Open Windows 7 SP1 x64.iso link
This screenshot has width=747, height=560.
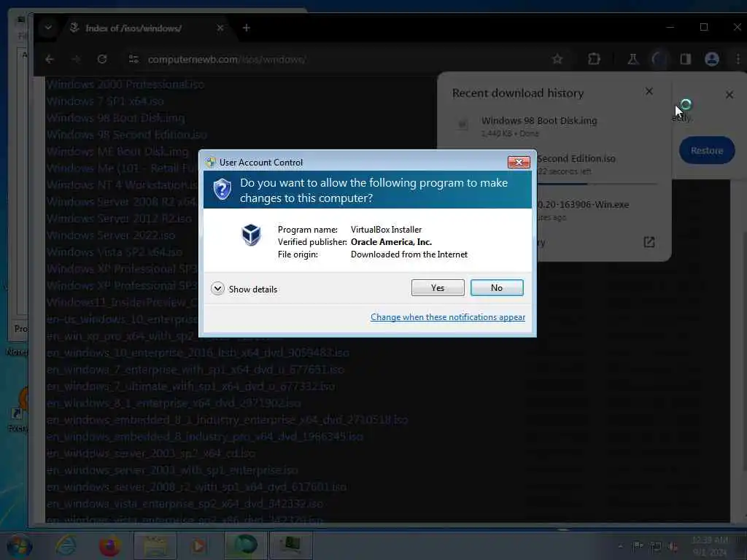(x=105, y=101)
